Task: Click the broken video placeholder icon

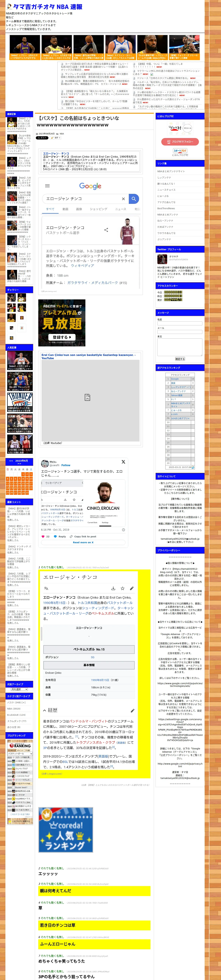Action: [87, 397]
